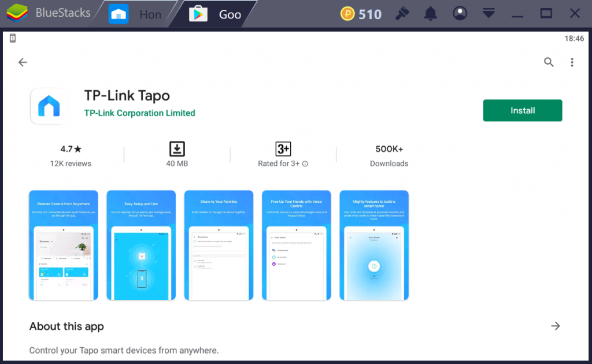Open BlueStacks notifications bell
The width and height of the screenshot is (592, 364).
(430, 14)
